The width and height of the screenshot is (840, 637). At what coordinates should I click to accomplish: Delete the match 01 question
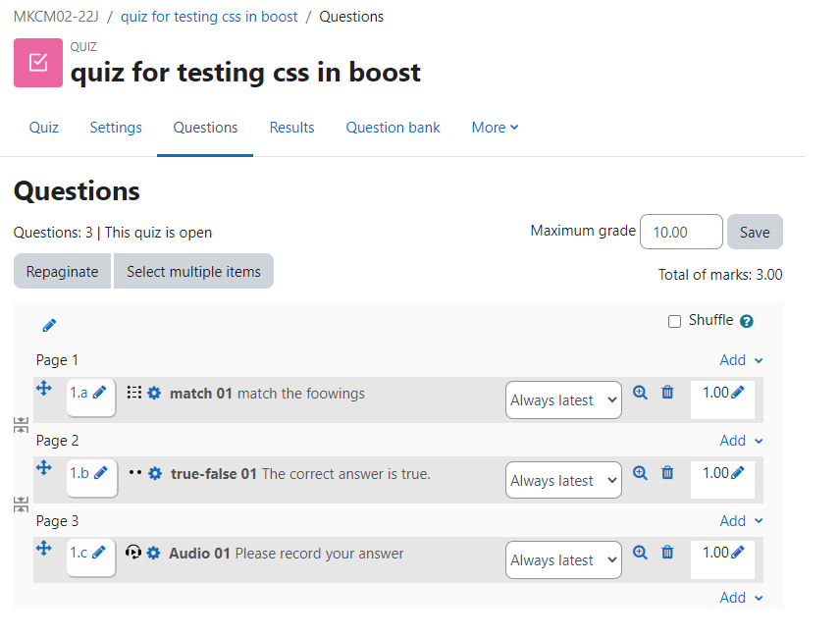tap(667, 393)
